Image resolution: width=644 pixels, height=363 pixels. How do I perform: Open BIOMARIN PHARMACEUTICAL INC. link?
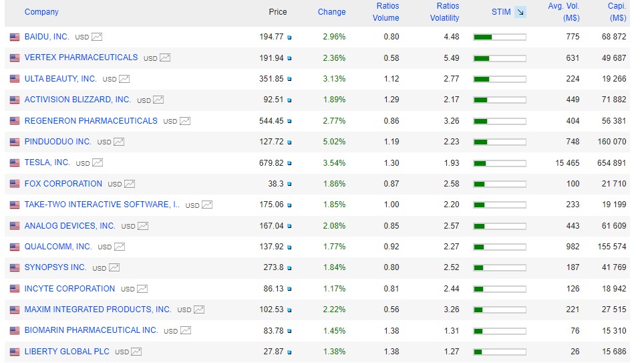click(x=91, y=330)
